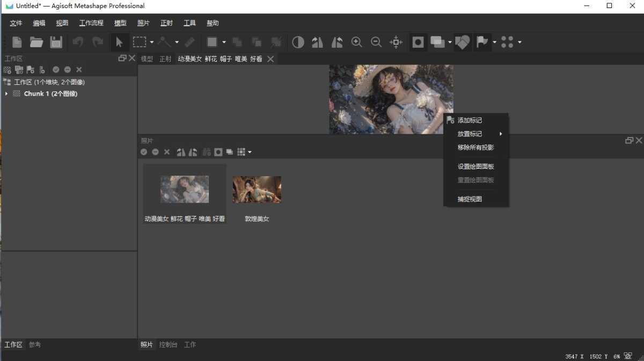The width and height of the screenshot is (644, 361).
Task: Open the 工作流程 menu
Action: click(90, 23)
